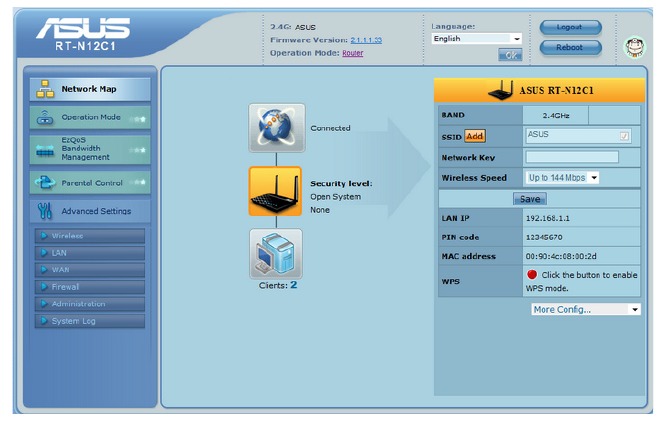Click the Router operation mode link

(352, 53)
